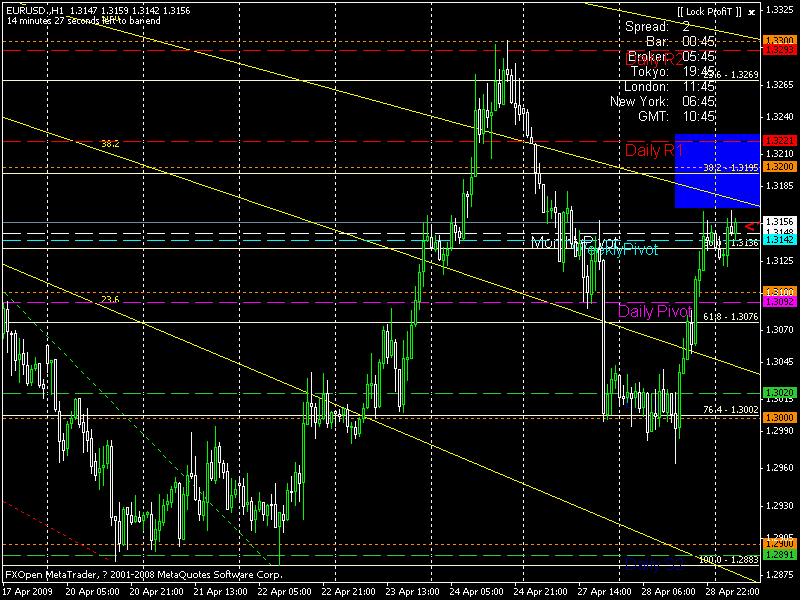The width and height of the screenshot is (800, 600).
Task: Click the orange 1.3200 price tag
Action: pos(779,167)
